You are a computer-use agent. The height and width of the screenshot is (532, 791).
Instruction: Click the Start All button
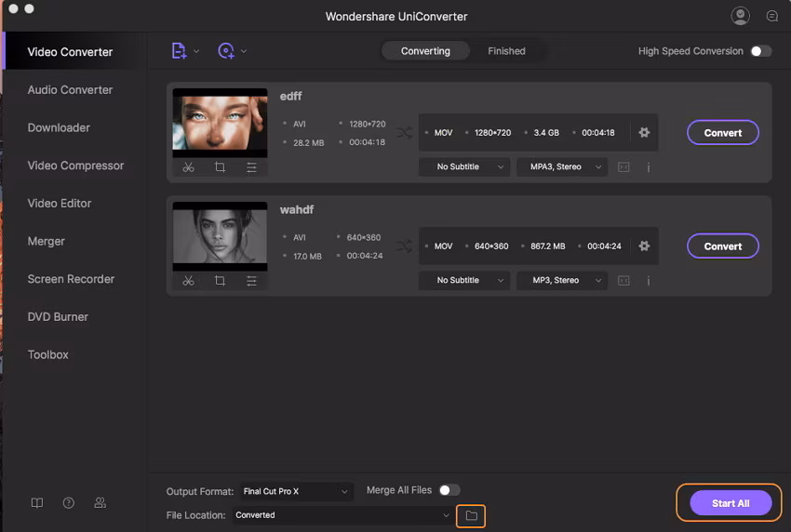tap(731, 503)
